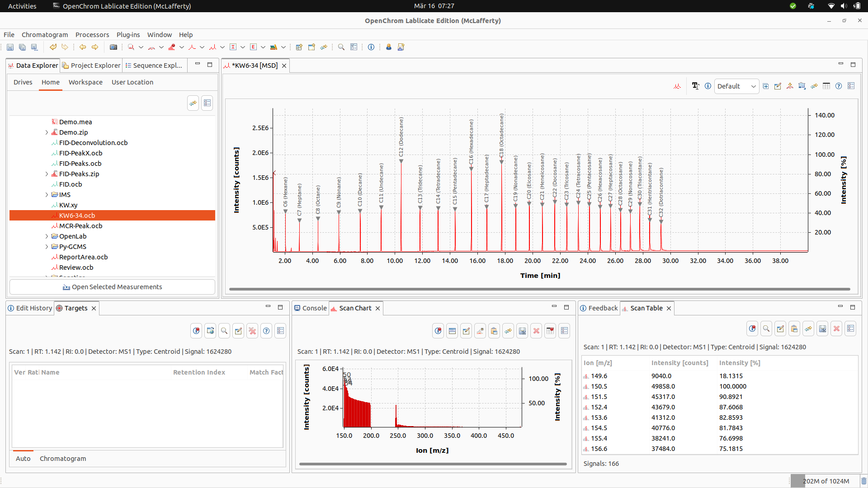The image size is (868, 488).
Task: Click the table view icon in chromatogram toolbar
Action: coord(827,86)
